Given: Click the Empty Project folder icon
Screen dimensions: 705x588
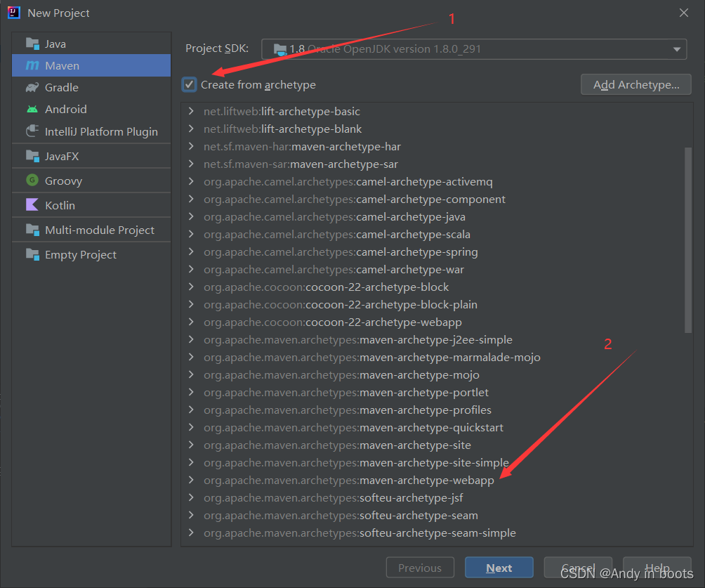Looking at the screenshot, I should coord(32,254).
